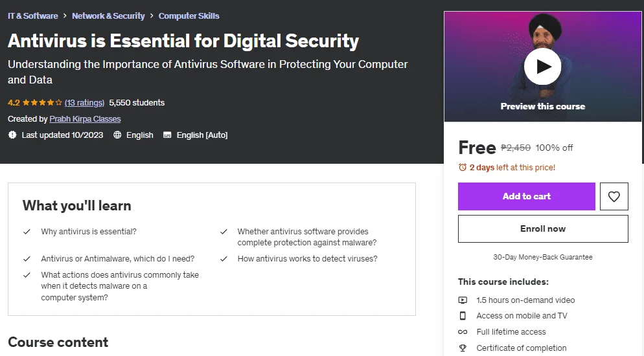Click the mobile device access icon
Image resolution: width=644 pixels, height=356 pixels.
pyautogui.click(x=463, y=316)
